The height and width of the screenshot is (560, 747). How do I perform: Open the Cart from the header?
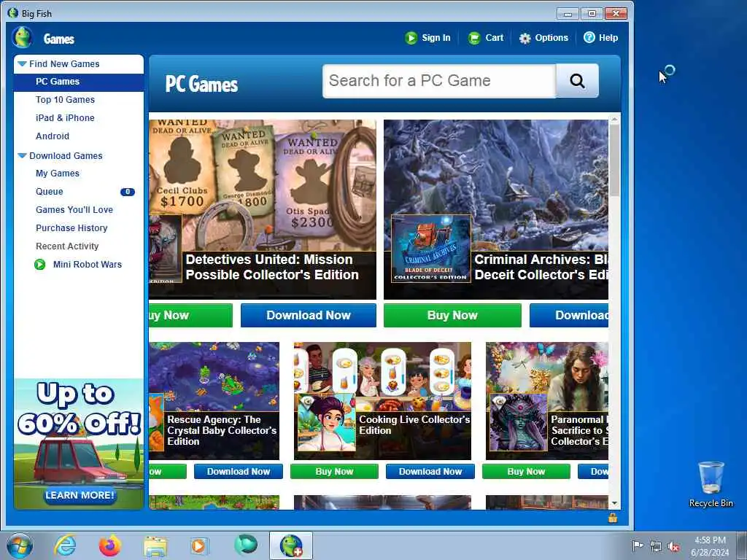click(485, 38)
